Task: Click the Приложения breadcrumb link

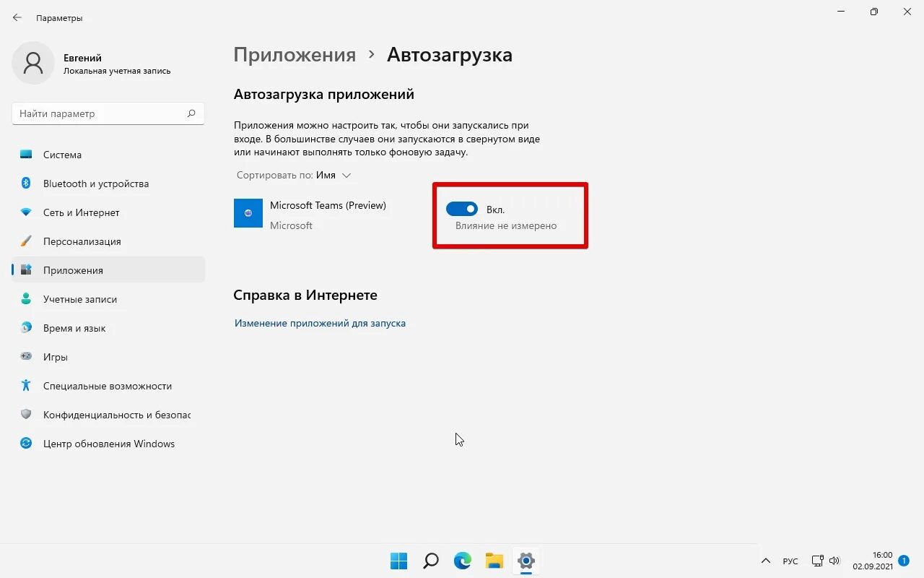Action: point(295,55)
